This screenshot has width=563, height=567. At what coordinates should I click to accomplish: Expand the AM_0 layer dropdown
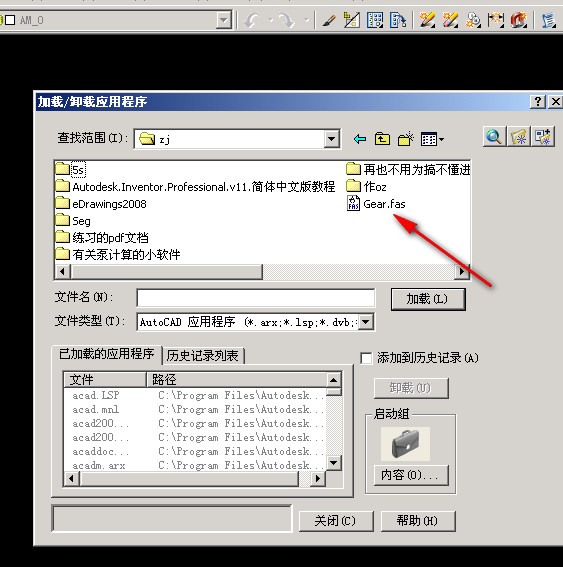[x=224, y=20]
